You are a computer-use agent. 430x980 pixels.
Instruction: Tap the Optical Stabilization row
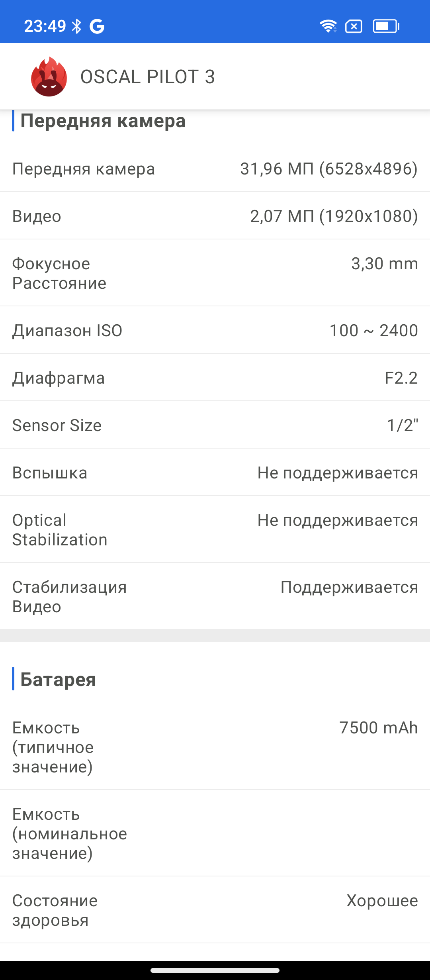215,529
